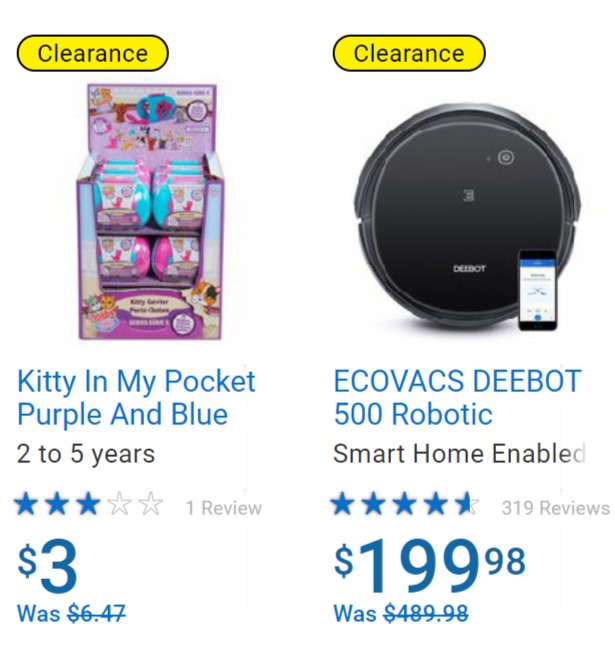The width and height of the screenshot is (615, 645).
Task: Click fourth empty star of Kitty rating
Action: 120,505
